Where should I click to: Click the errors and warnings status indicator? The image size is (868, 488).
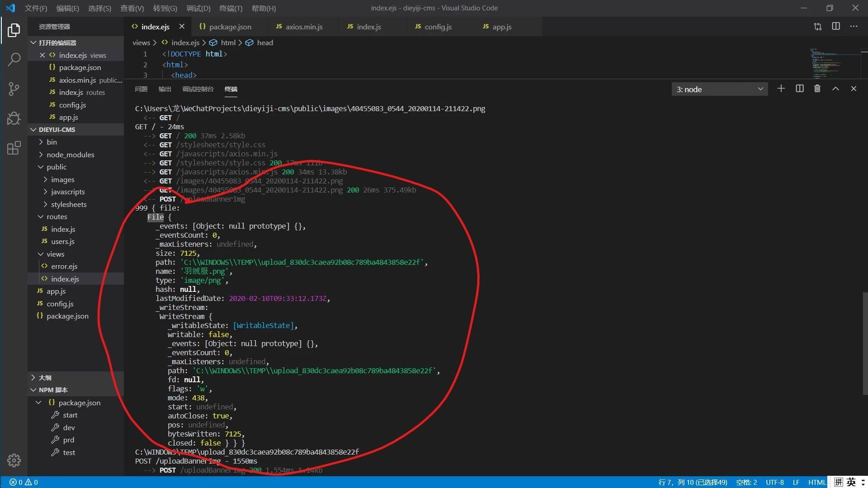point(24,482)
